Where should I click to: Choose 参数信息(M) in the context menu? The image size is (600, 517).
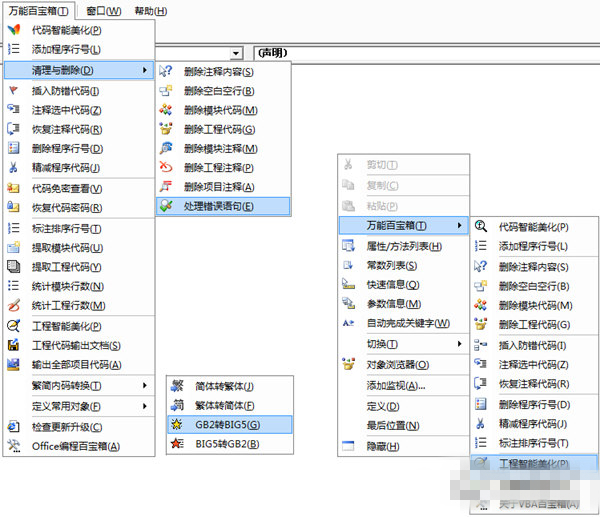pyautogui.click(x=404, y=304)
